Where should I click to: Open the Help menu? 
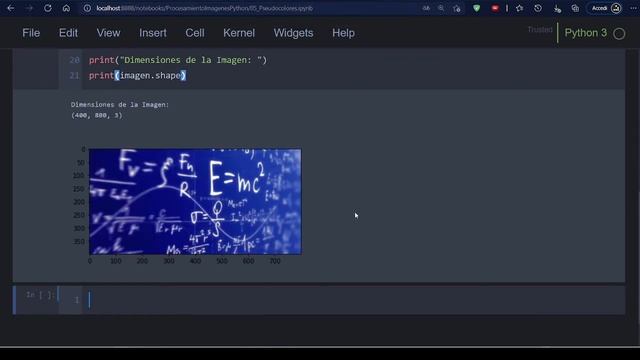pos(343,33)
